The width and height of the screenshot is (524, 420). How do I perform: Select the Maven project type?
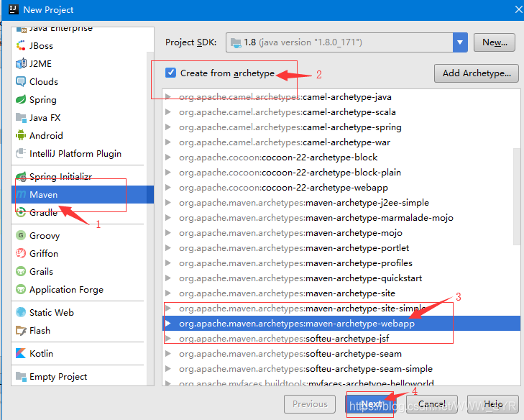click(83, 195)
